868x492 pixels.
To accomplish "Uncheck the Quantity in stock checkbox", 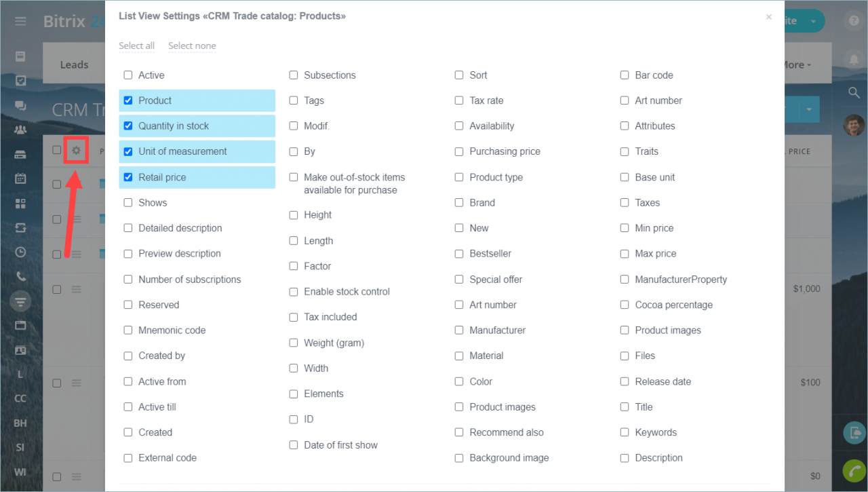I will pos(128,126).
